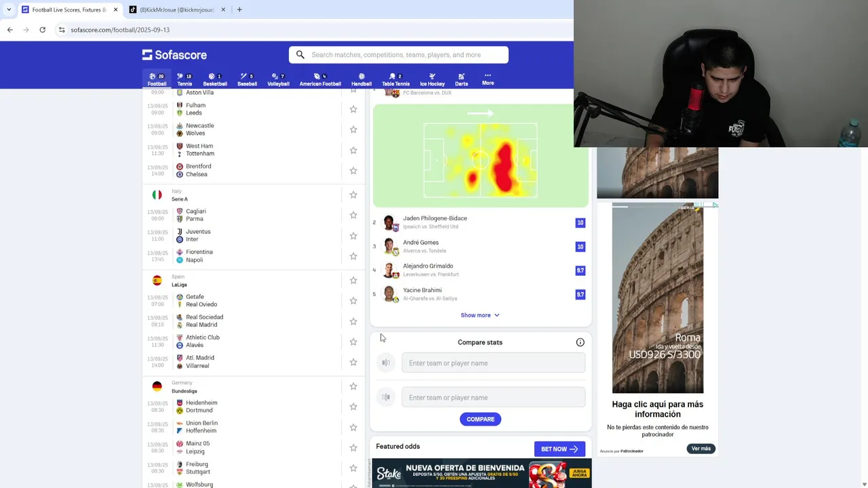Reload the current browser page
Screen dimensions: 868x488
pyautogui.click(x=42, y=30)
